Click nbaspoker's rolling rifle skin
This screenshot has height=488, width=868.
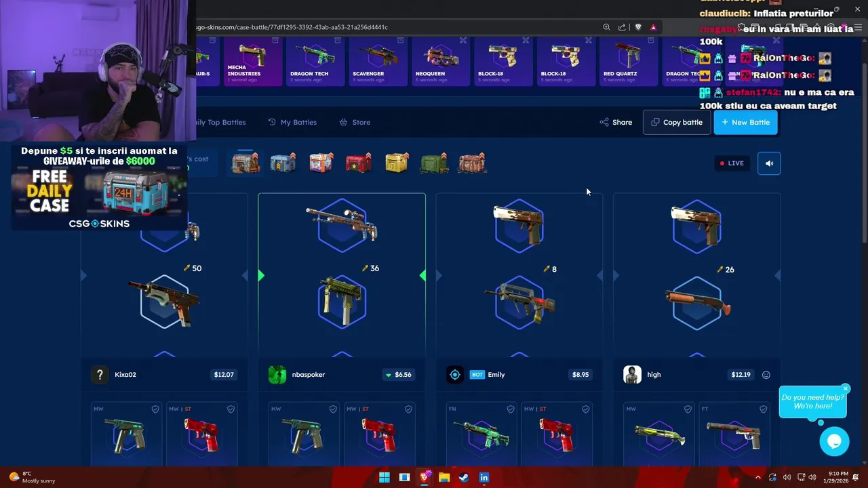tap(342, 224)
